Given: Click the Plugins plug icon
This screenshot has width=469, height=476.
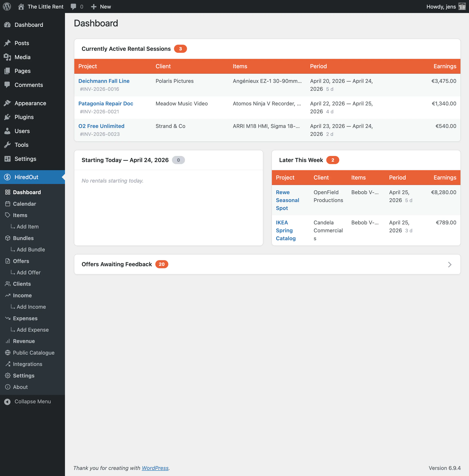Looking at the screenshot, I should click(7, 117).
